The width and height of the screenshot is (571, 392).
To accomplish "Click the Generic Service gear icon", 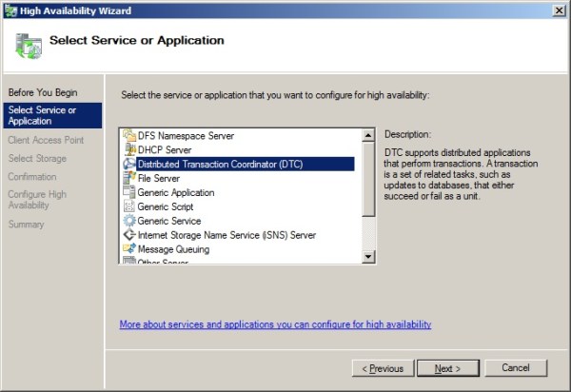I will (129, 221).
